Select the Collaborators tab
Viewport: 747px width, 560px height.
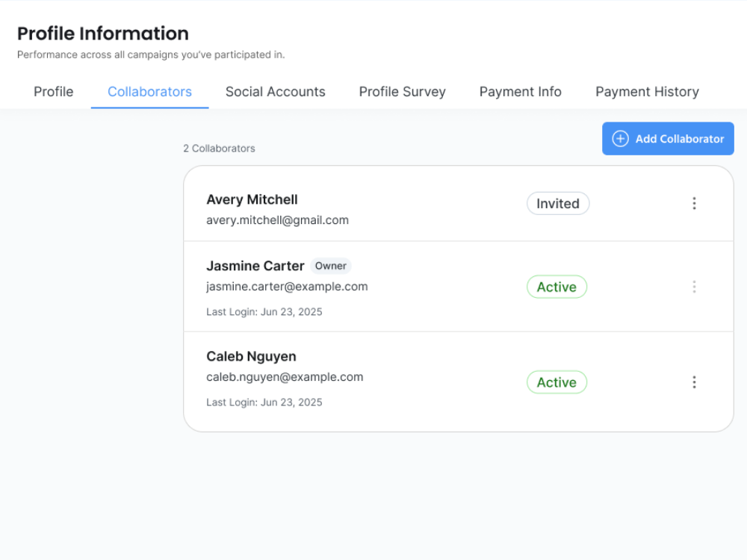tap(149, 92)
